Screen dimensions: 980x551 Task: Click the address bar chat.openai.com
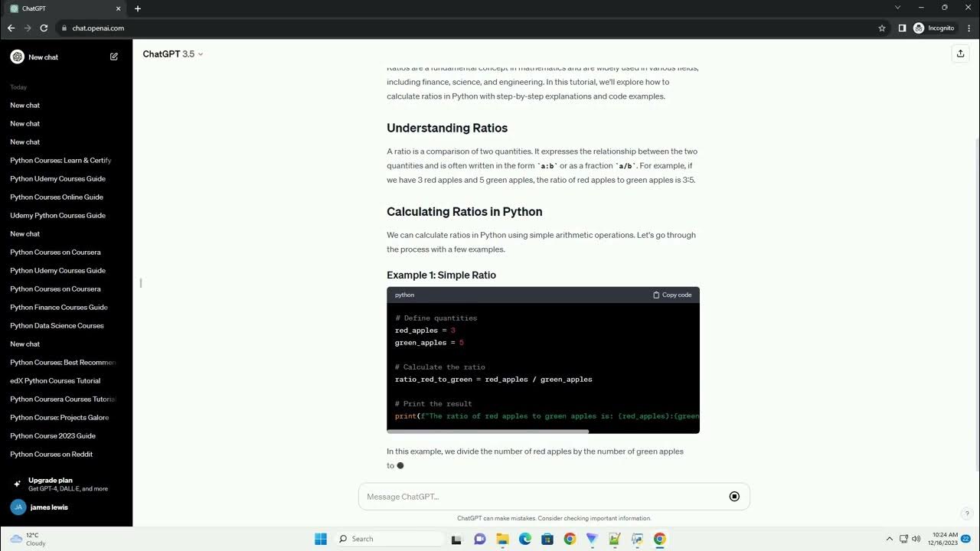point(98,28)
